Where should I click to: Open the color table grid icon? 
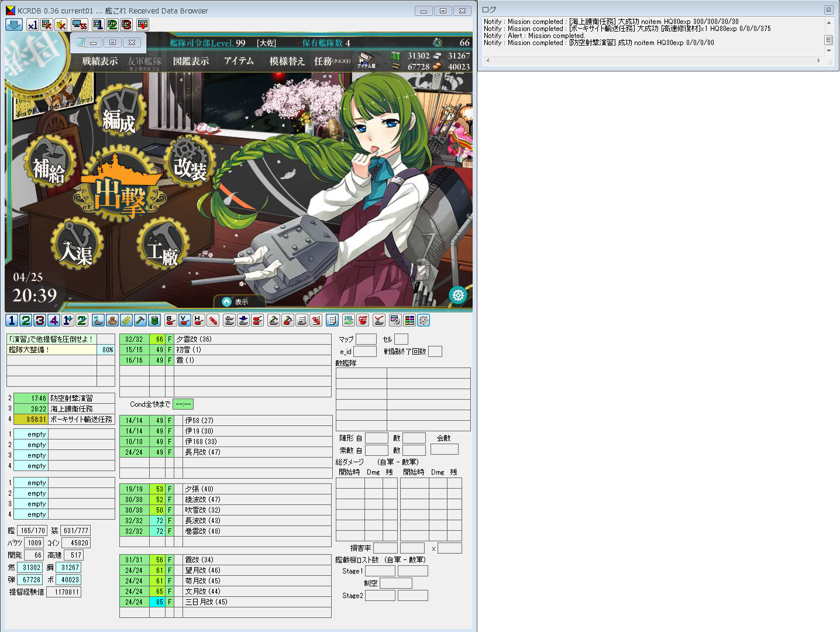(409, 320)
